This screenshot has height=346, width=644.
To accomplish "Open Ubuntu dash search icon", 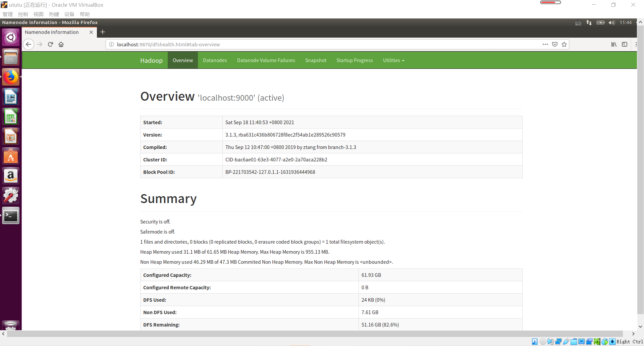I will [x=11, y=37].
